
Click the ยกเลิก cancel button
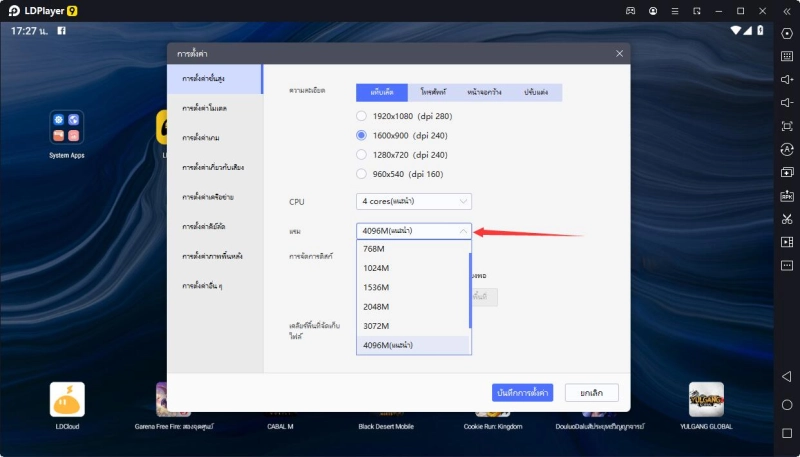coord(592,393)
